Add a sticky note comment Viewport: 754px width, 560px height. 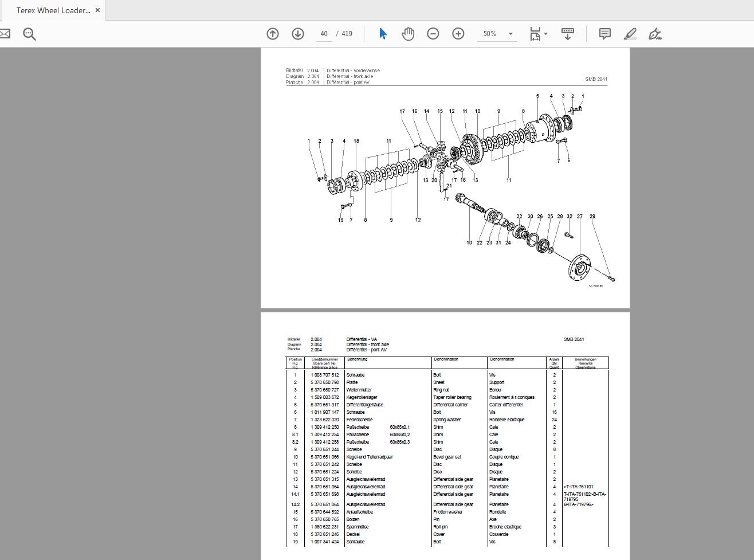pos(604,34)
